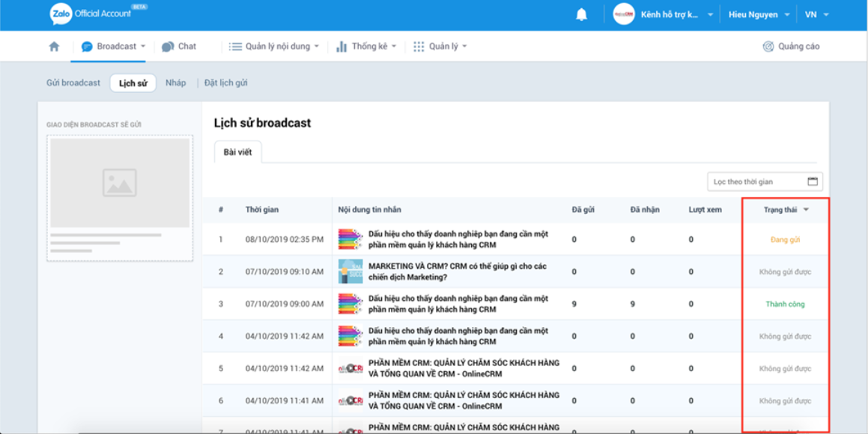Screen dimensions: 868x434
Task: Expand the Kênh hỗ trợ account dropdown
Action: (710, 15)
